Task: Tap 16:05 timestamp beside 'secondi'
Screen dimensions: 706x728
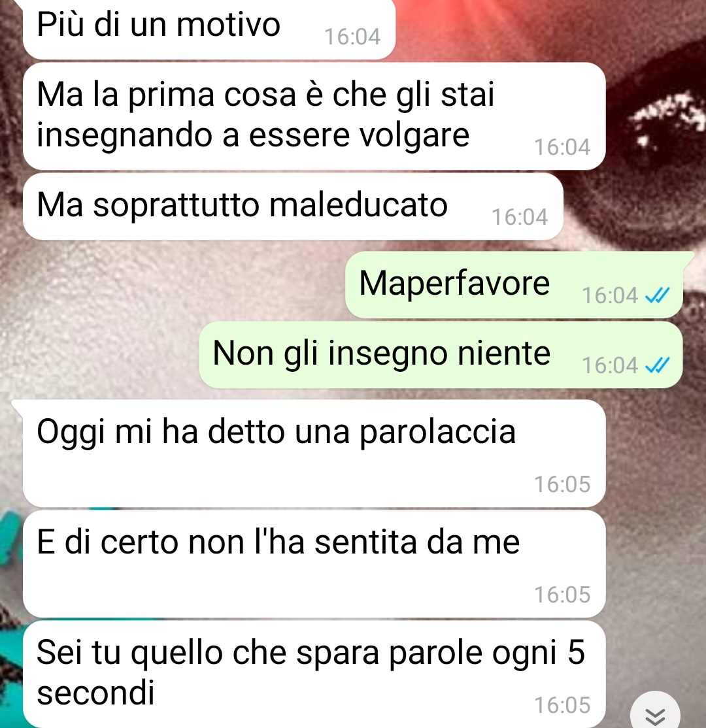Action: click(x=562, y=705)
